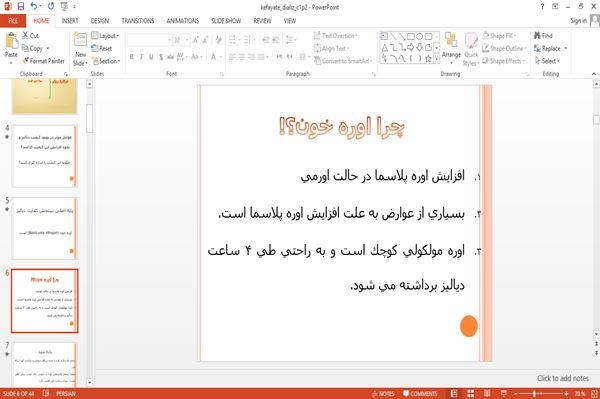Switch to the DESIGN tab
Viewport: 600px width, 399px height.
100,21
